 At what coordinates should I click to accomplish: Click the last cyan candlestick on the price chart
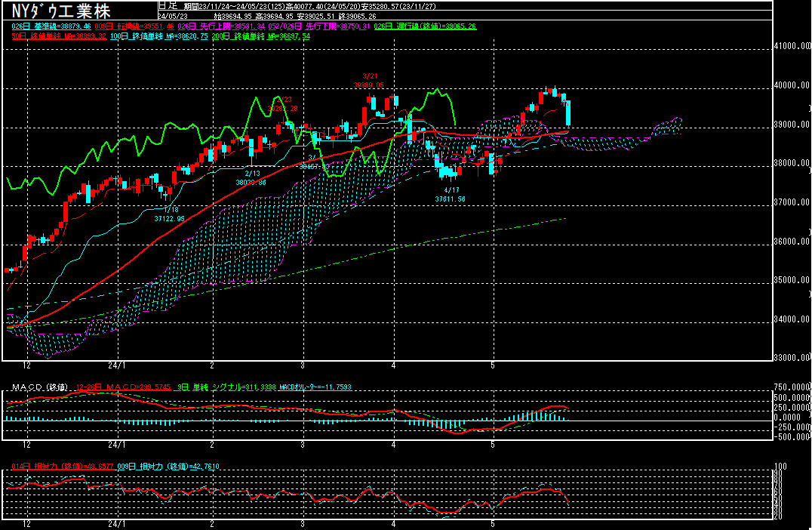(568, 113)
